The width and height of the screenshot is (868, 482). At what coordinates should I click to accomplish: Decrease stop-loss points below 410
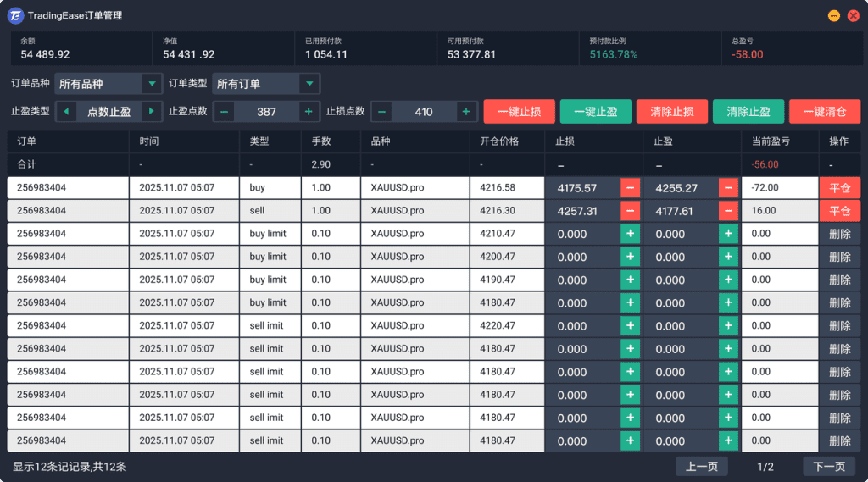point(381,112)
